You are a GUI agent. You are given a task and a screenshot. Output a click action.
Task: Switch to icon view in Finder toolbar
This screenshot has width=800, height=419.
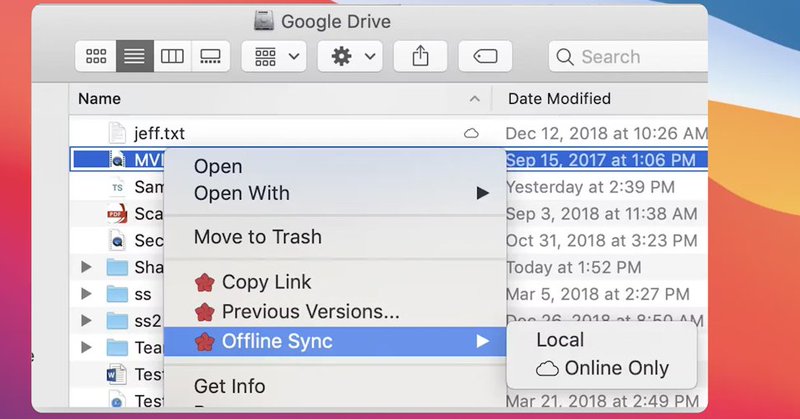click(x=96, y=56)
